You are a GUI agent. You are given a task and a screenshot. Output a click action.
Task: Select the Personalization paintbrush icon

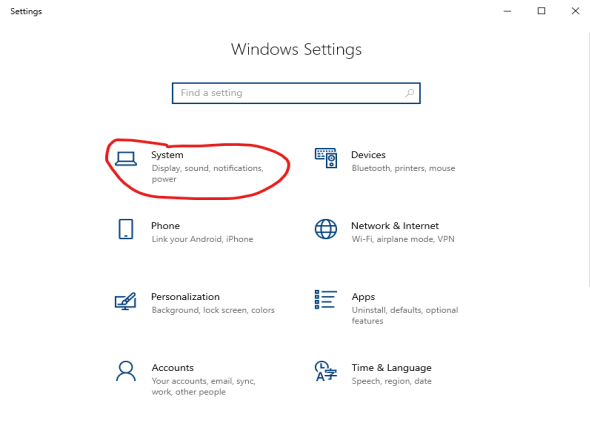coord(125,301)
